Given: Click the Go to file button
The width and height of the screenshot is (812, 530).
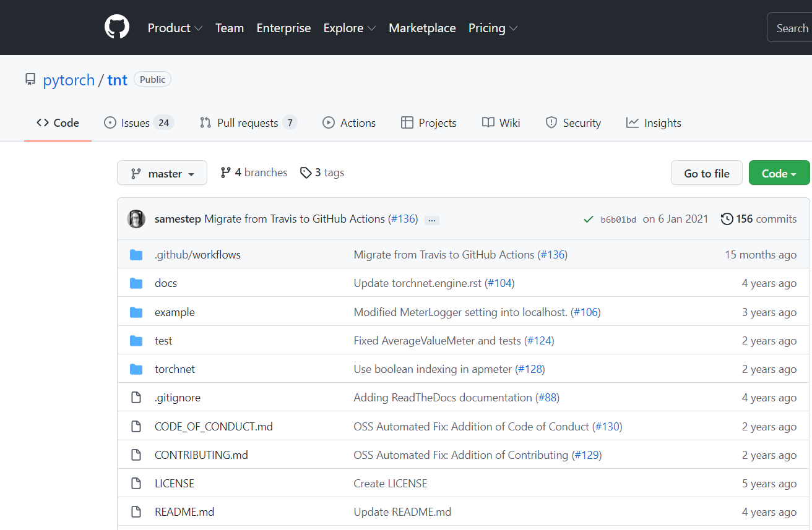Looking at the screenshot, I should 706,173.
